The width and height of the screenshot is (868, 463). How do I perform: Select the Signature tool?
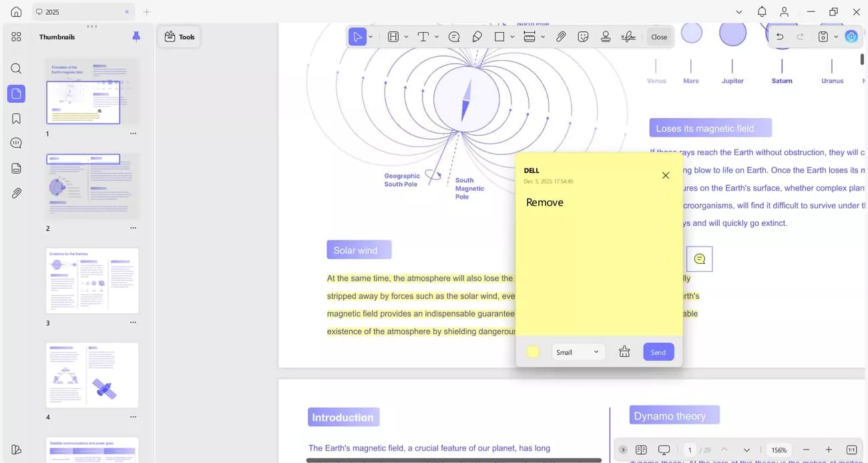(628, 37)
